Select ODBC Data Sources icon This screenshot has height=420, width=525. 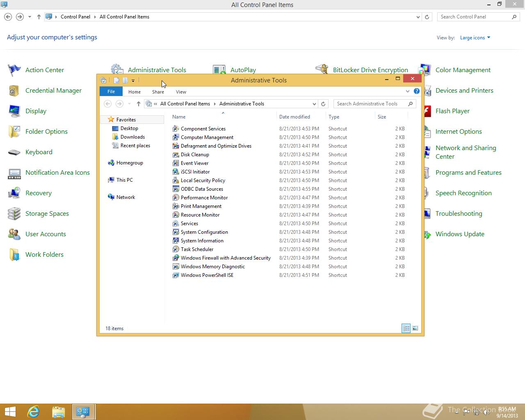click(x=176, y=189)
